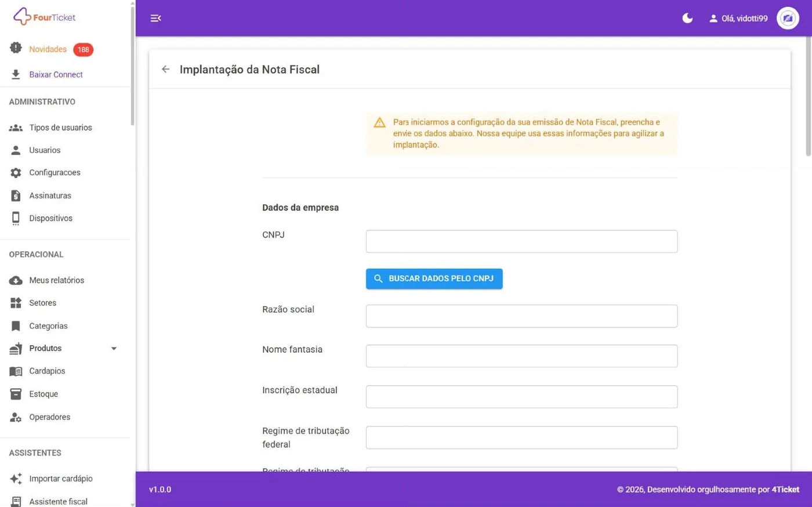
Task: Click Regime de tributação federal field
Action: [x=521, y=437]
